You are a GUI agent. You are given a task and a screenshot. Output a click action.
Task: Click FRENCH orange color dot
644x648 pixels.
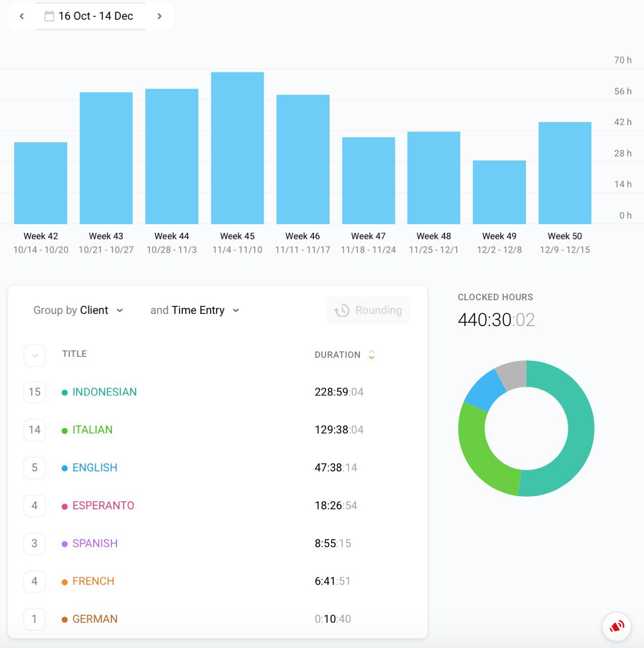[65, 582]
